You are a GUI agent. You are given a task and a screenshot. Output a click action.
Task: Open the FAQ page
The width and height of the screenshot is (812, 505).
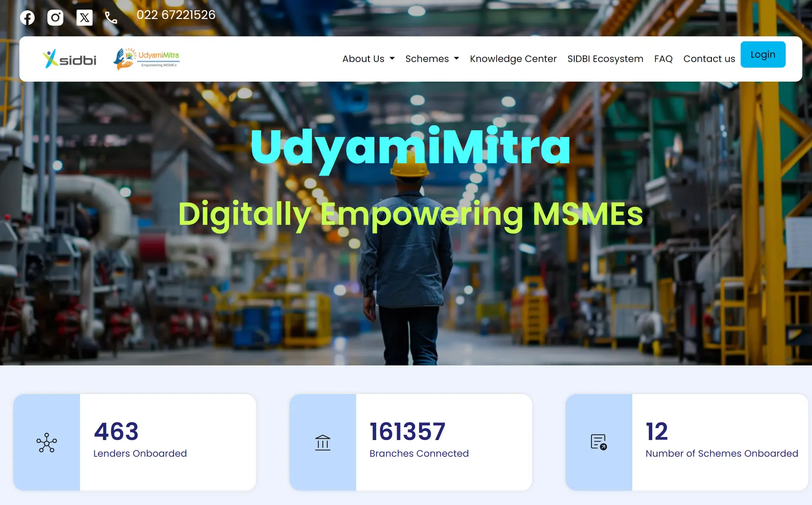coord(663,59)
